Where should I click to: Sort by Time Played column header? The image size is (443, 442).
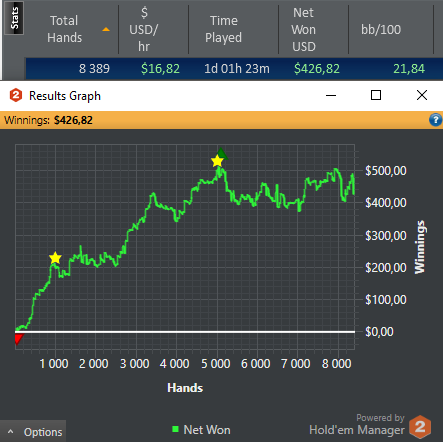(223, 29)
